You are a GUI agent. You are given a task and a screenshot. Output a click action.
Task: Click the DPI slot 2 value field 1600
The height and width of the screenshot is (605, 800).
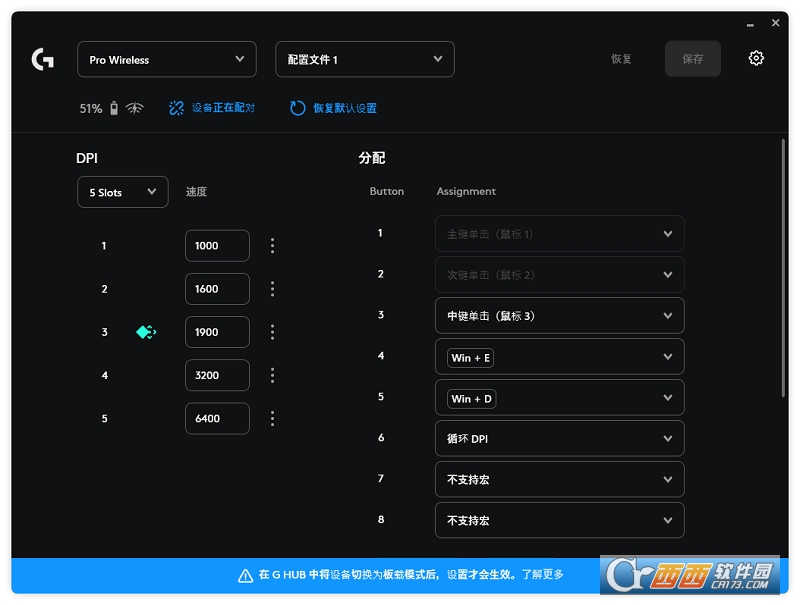[x=217, y=289]
